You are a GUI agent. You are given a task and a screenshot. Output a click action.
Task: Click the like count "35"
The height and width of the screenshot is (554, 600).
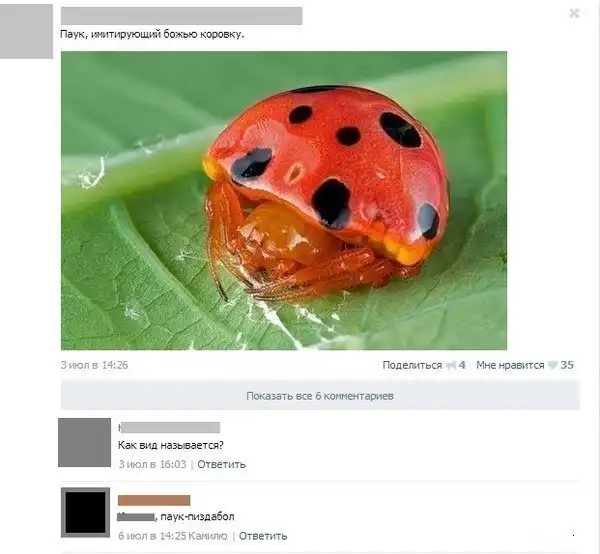(567, 365)
